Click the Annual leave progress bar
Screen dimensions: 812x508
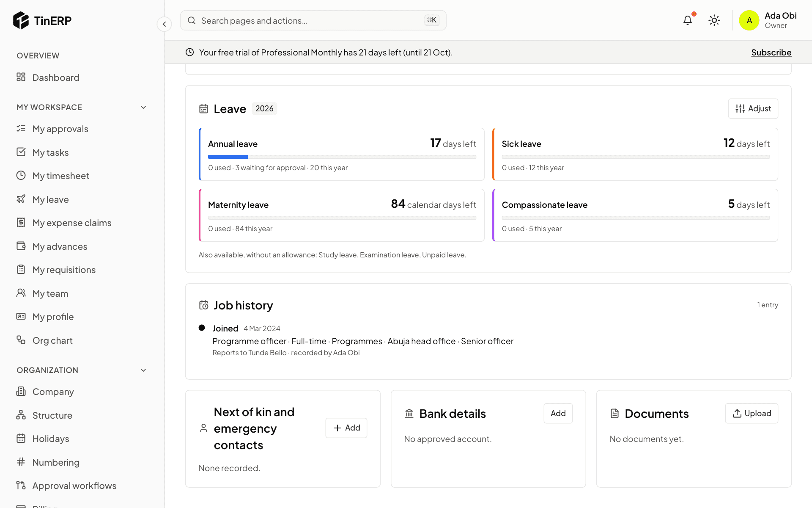342,157
